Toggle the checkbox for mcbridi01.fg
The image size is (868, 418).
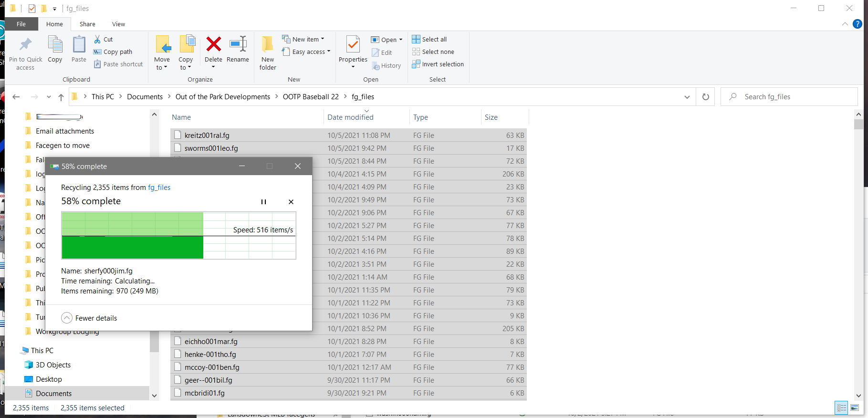click(x=178, y=393)
